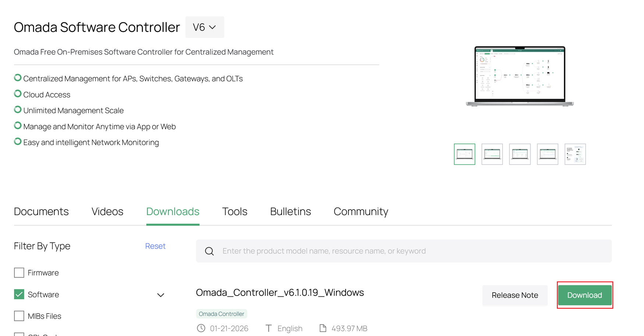The height and width of the screenshot is (336, 644).
Task: Click the icon before Unlimited Management Scale
Action: coord(17,109)
